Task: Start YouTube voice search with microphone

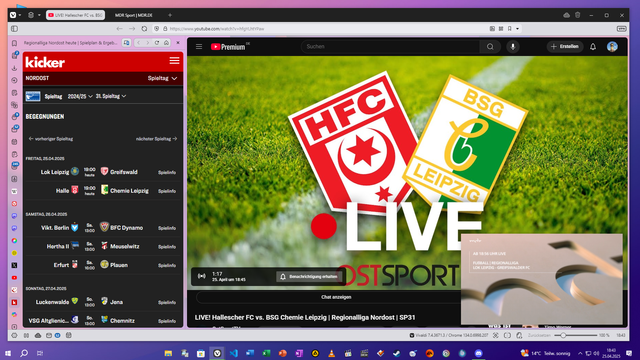Action: (x=513, y=47)
